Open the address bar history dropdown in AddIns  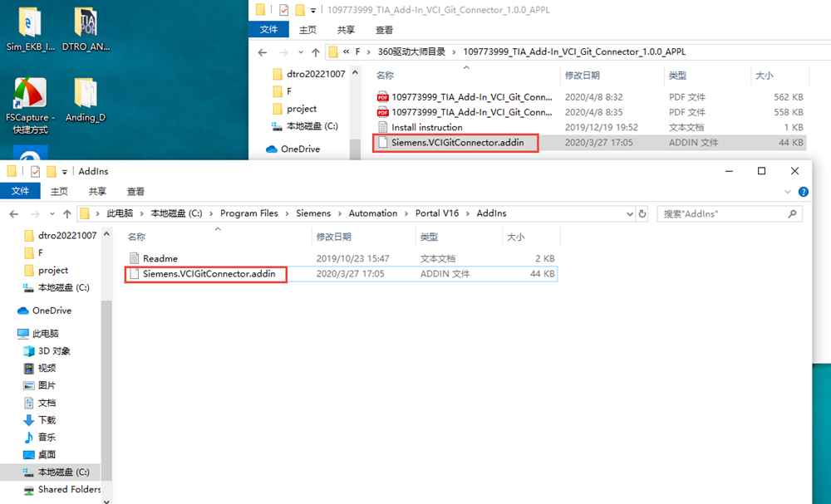630,214
